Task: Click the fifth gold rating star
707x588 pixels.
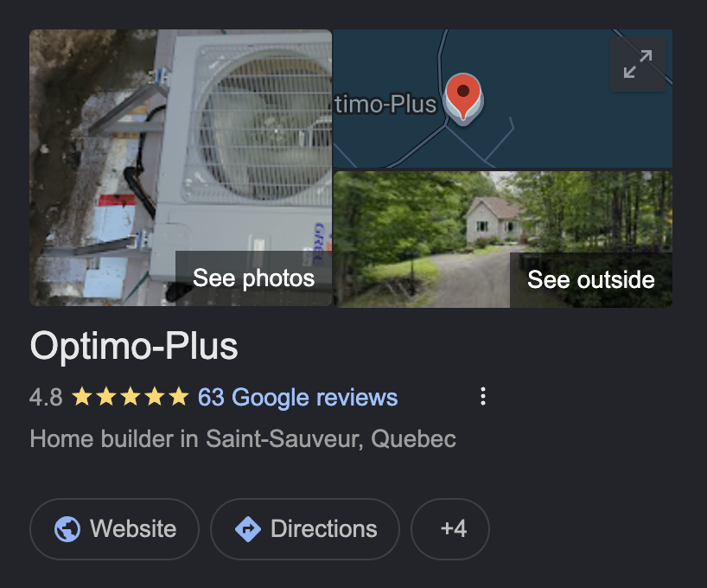Action: 179,397
